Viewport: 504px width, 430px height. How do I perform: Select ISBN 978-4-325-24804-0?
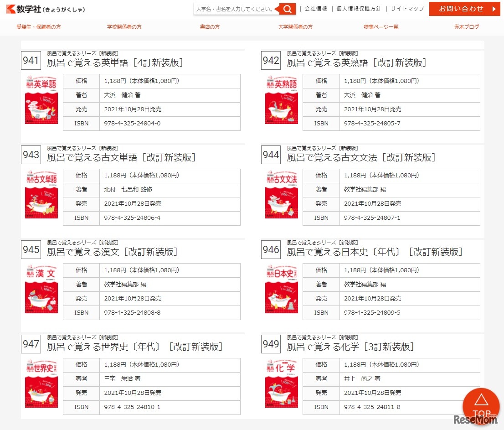(x=132, y=124)
